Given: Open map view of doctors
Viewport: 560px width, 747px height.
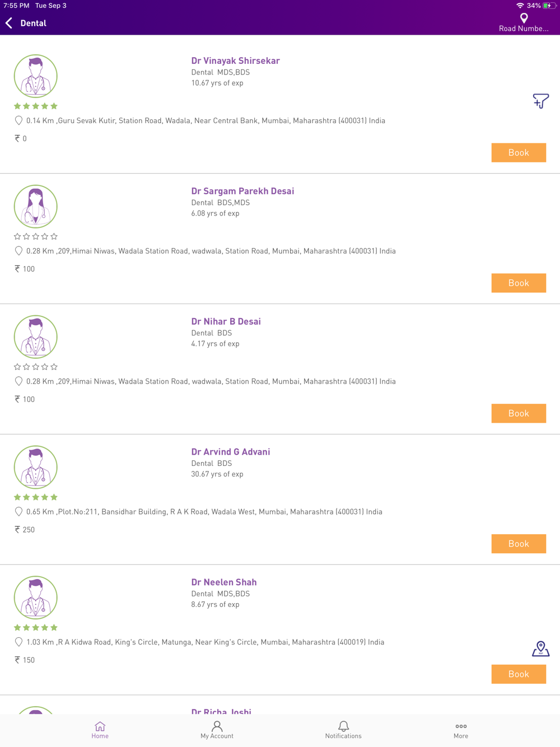Looking at the screenshot, I should [540, 648].
